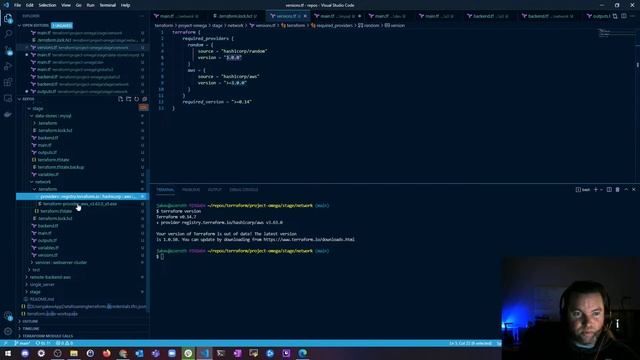The width and height of the screenshot is (640, 360).
Task: Collapse the network folder
Action: (31, 182)
